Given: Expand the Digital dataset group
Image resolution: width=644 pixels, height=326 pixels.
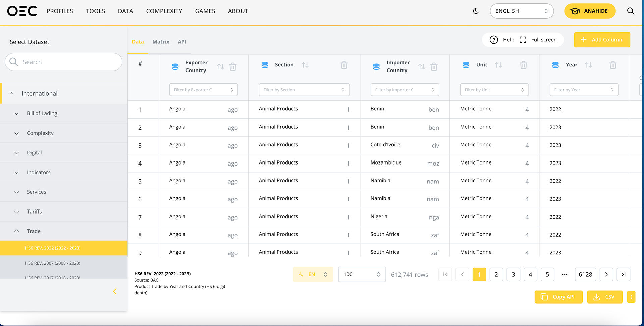Looking at the screenshot, I should point(64,152).
